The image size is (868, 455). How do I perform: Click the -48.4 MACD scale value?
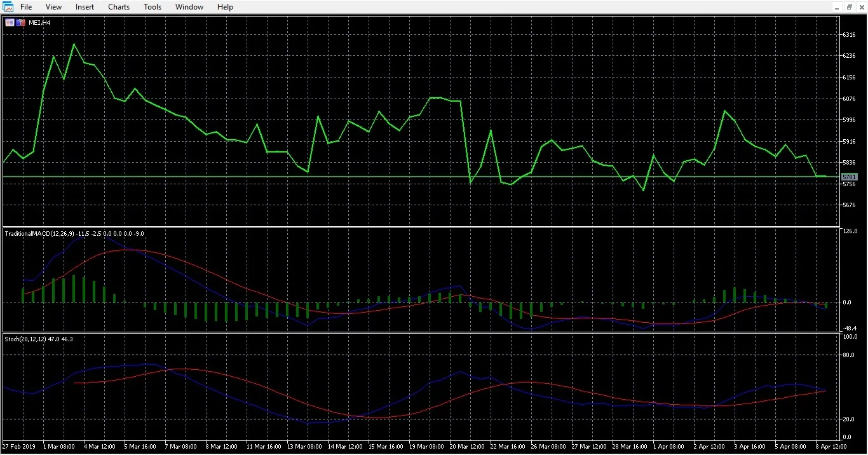tap(850, 329)
